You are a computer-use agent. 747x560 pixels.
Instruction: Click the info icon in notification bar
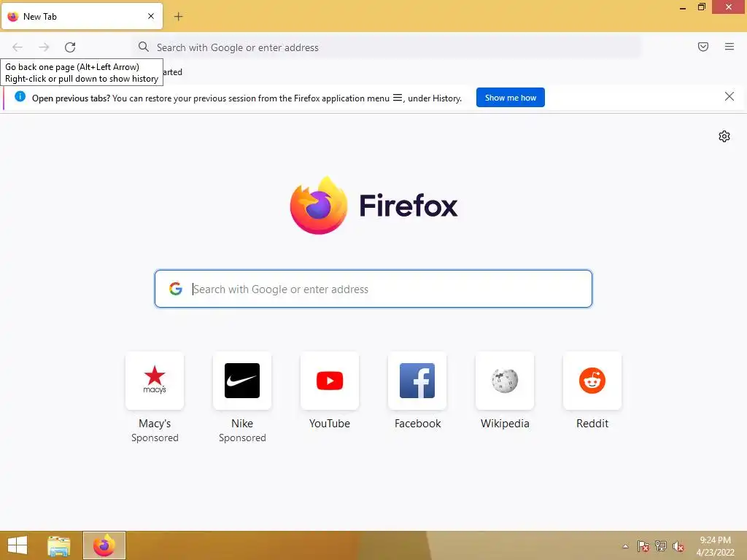(x=20, y=96)
